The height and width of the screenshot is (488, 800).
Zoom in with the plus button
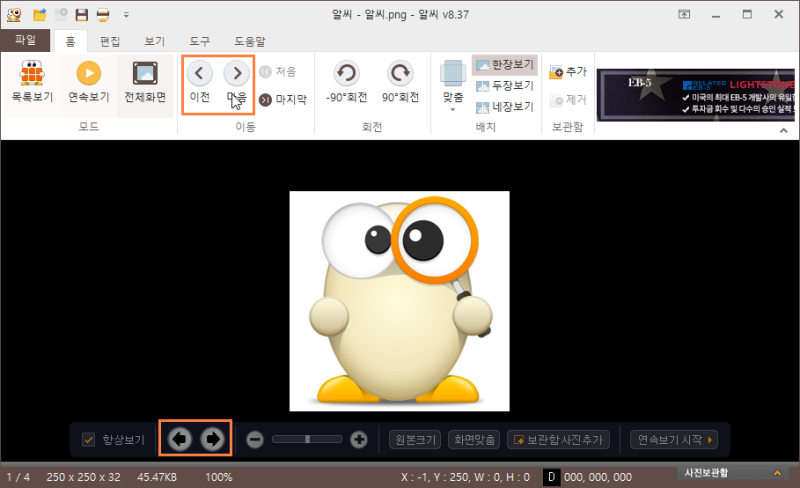click(359, 440)
